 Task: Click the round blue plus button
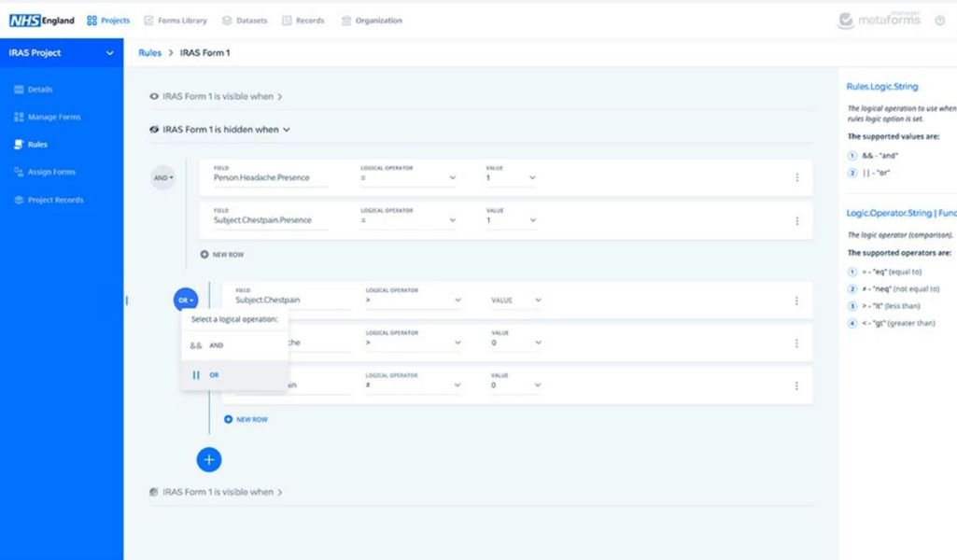[209, 459]
